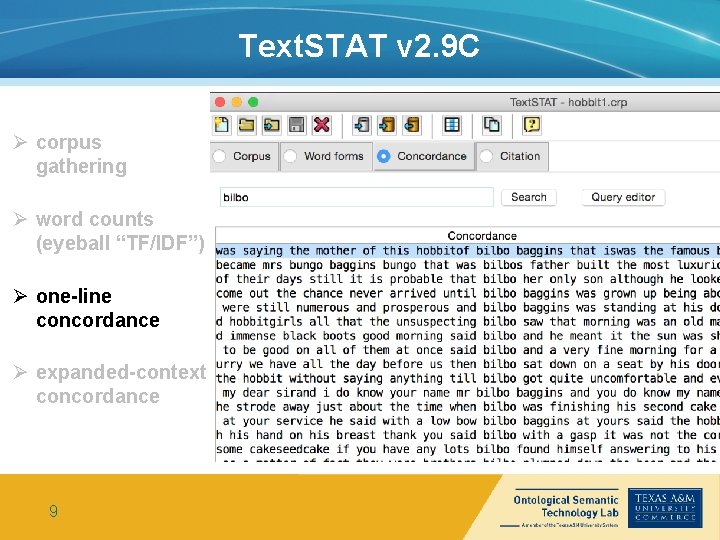Click the gray document with blue arrow icon
Image resolution: width=720 pixels, height=540 pixels.
pos(362,125)
